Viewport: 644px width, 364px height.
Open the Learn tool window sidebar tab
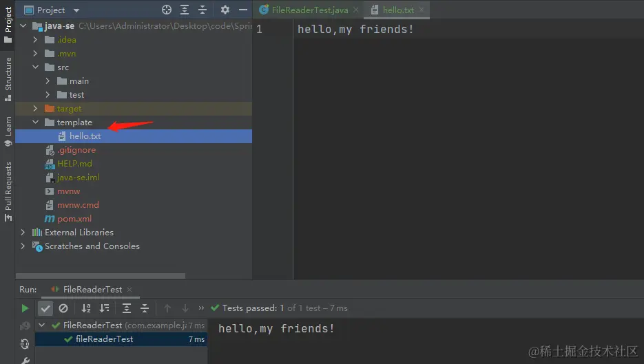8,131
